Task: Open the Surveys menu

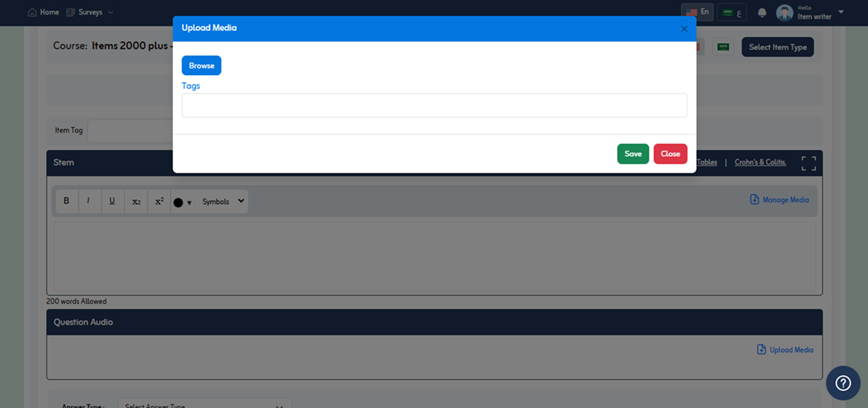Action: [x=90, y=12]
